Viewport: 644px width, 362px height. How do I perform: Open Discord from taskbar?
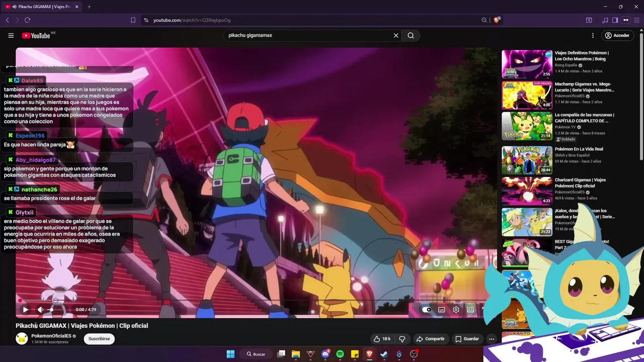pyautogui.click(x=326, y=354)
